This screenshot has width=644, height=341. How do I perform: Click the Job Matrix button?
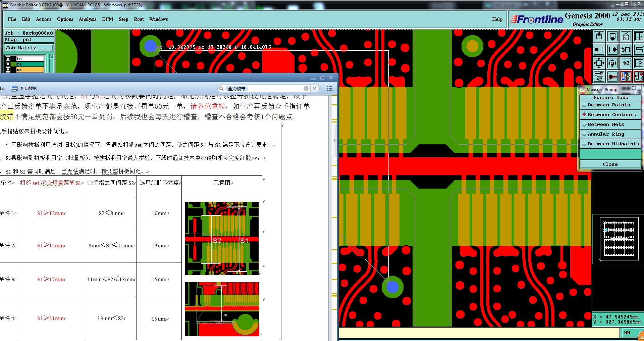(29, 48)
